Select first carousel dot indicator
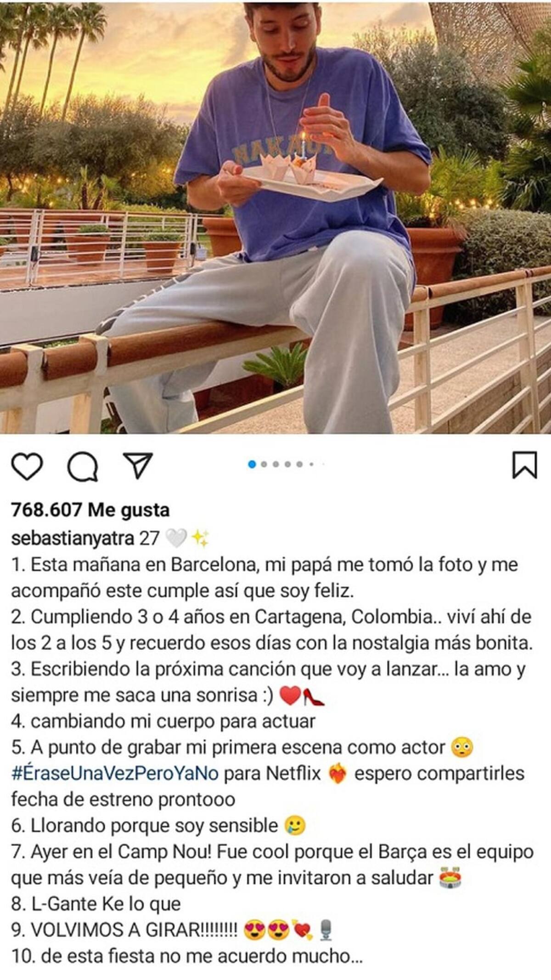The width and height of the screenshot is (551, 980). (252, 465)
